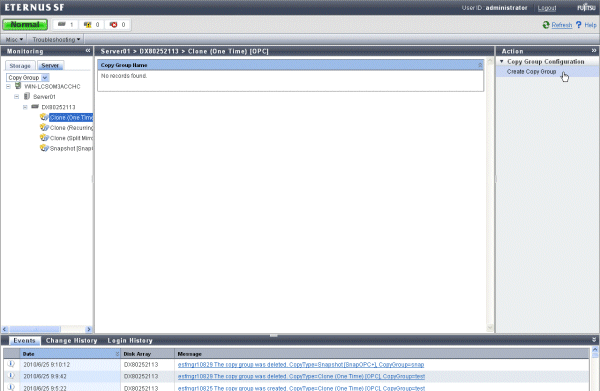600x391 pixels.
Task: Open copy group was created message link
Action: (x=301, y=388)
